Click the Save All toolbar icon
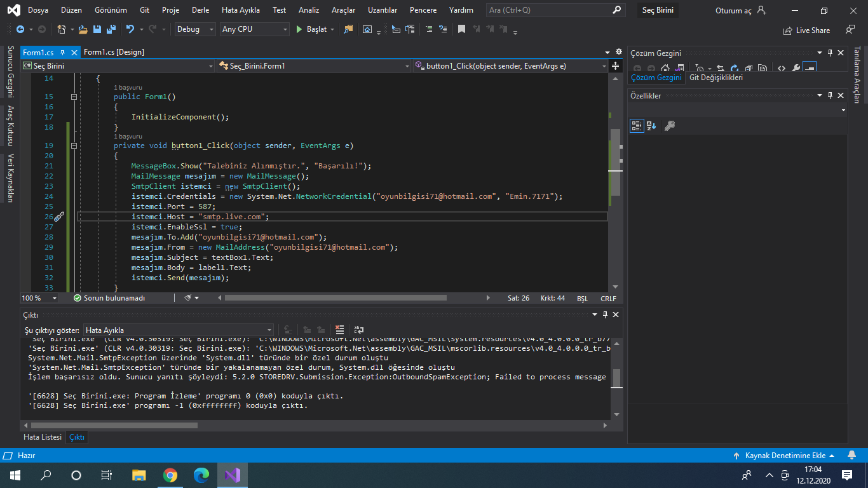The image size is (868, 488). click(x=111, y=29)
